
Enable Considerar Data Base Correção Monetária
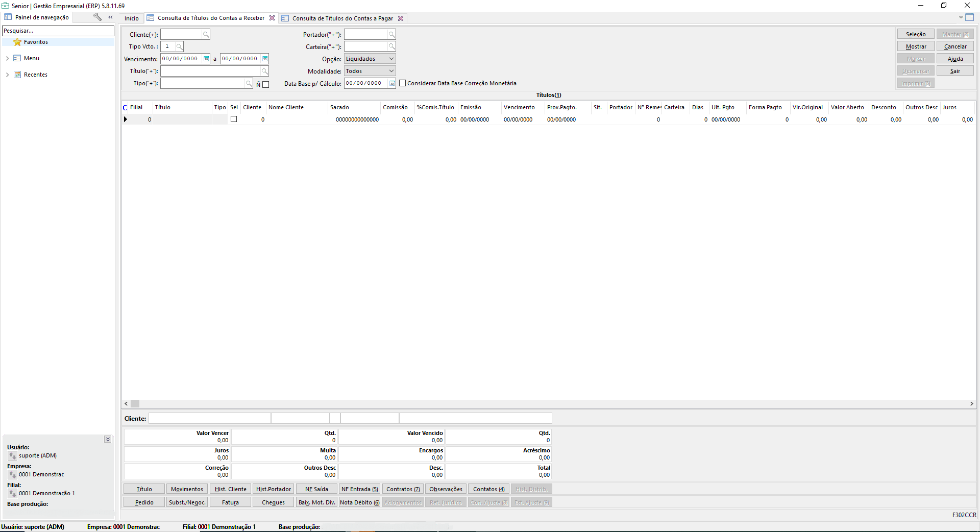click(x=402, y=83)
